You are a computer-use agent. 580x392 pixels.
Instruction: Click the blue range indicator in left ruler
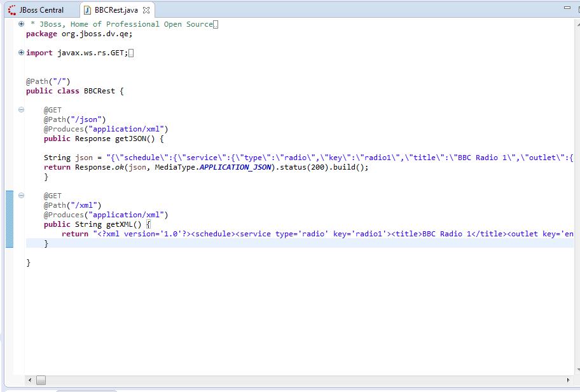(10, 219)
